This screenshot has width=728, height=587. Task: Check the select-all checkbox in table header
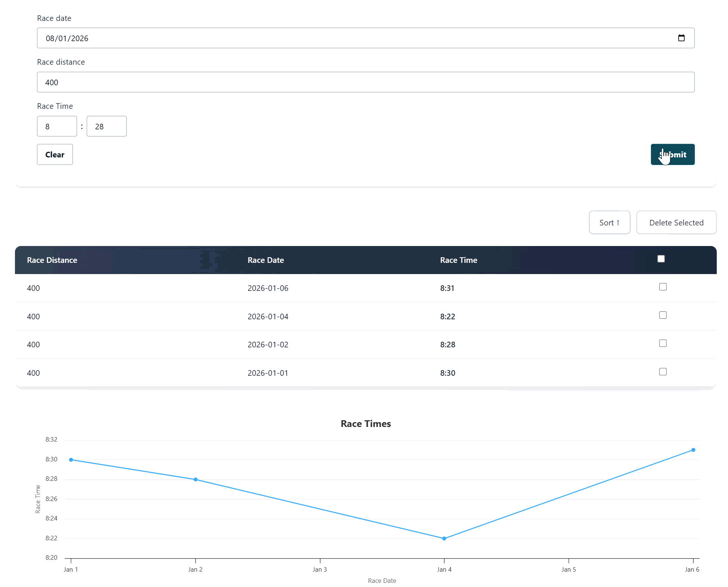click(661, 259)
